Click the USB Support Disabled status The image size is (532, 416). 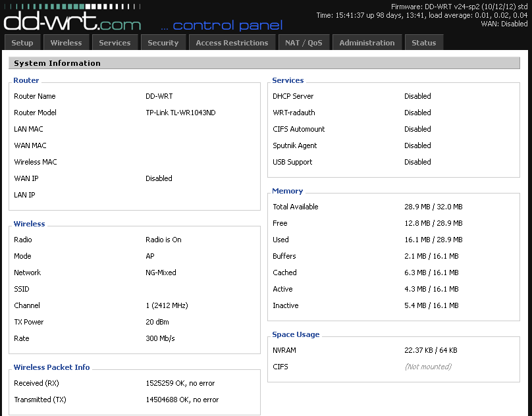coord(417,162)
